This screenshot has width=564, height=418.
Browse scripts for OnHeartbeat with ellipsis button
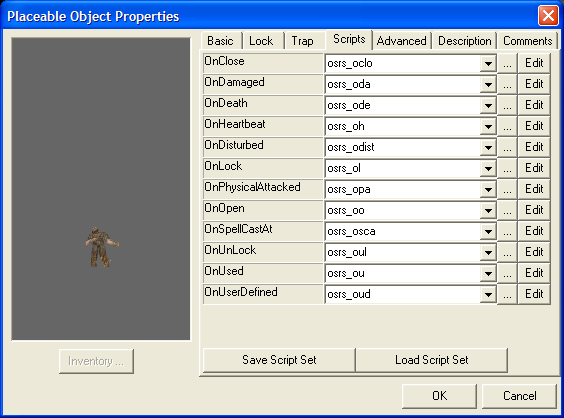pyautogui.click(x=507, y=126)
